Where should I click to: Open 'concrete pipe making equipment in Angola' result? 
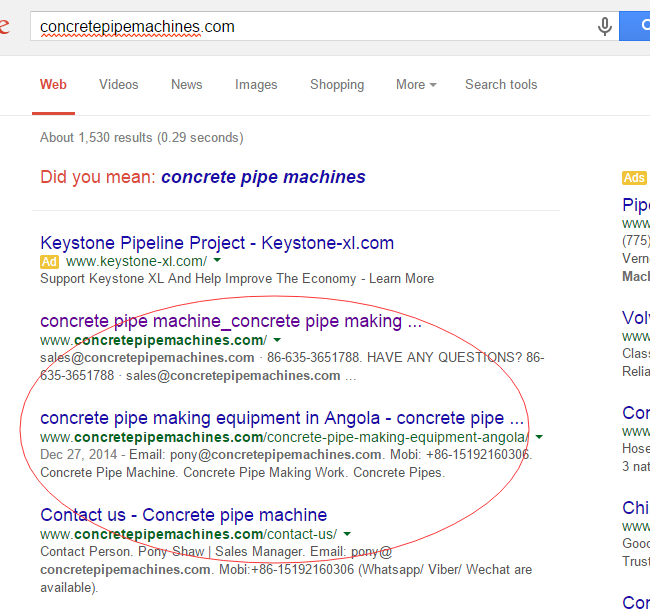(x=282, y=418)
